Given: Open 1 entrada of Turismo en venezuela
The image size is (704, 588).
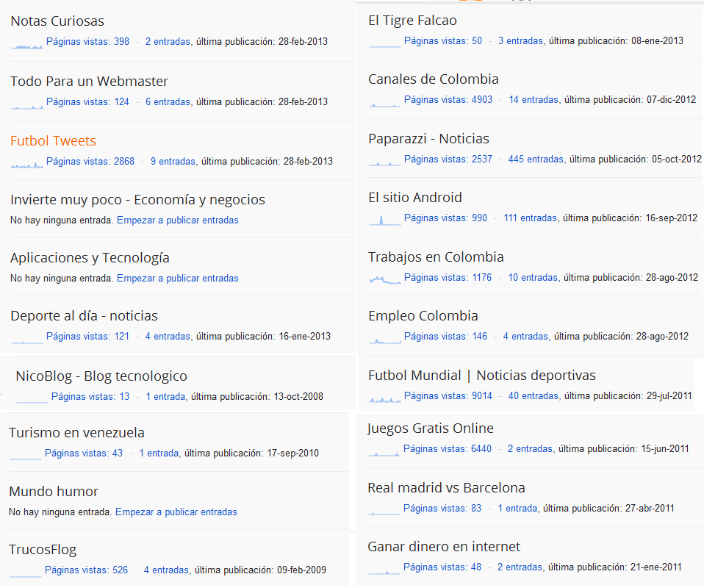Looking at the screenshot, I should coord(159,453).
